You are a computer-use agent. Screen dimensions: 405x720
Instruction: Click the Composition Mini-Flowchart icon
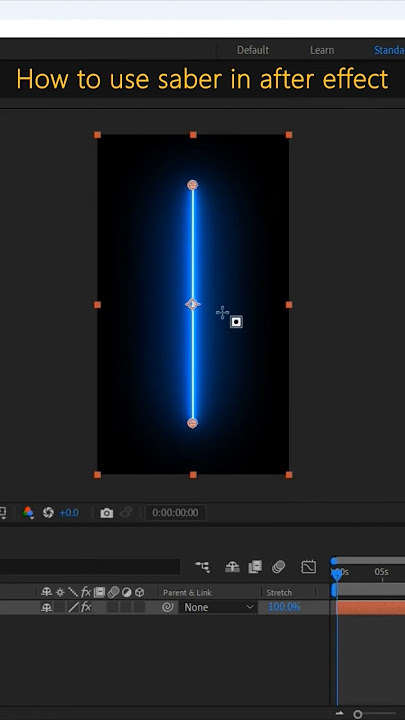coord(202,567)
